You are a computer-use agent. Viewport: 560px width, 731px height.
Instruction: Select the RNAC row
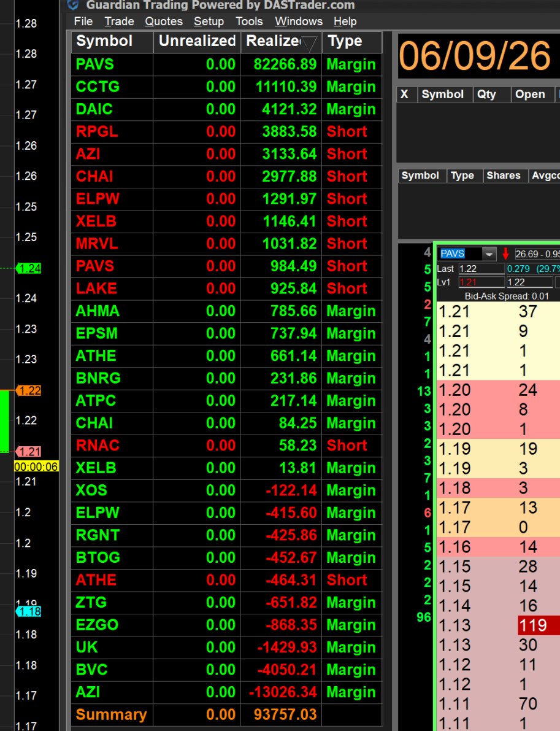point(226,445)
